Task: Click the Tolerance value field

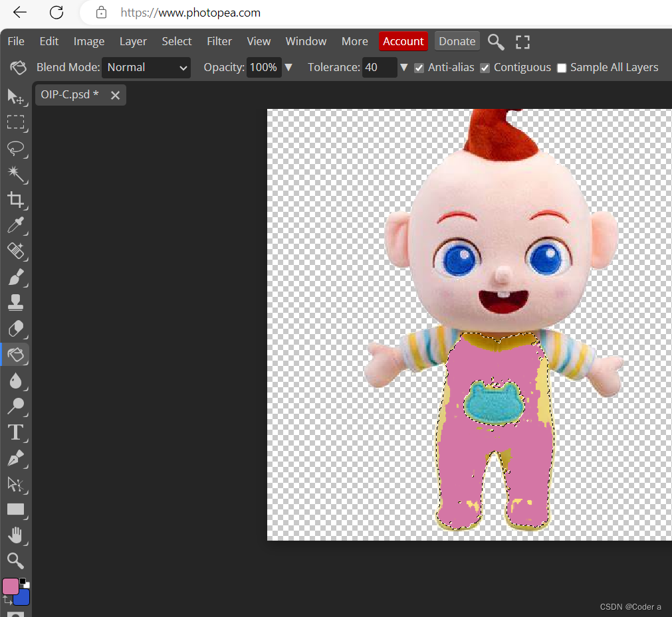Action: [380, 68]
